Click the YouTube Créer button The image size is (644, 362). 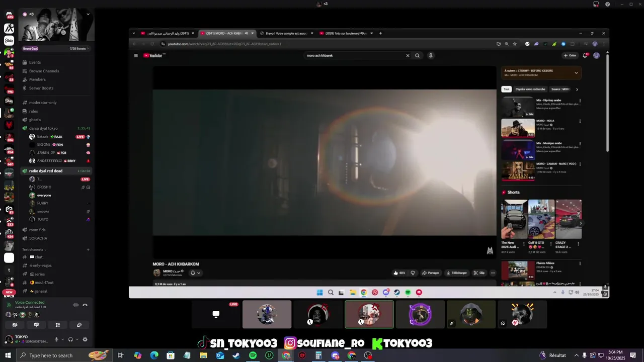pos(570,55)
